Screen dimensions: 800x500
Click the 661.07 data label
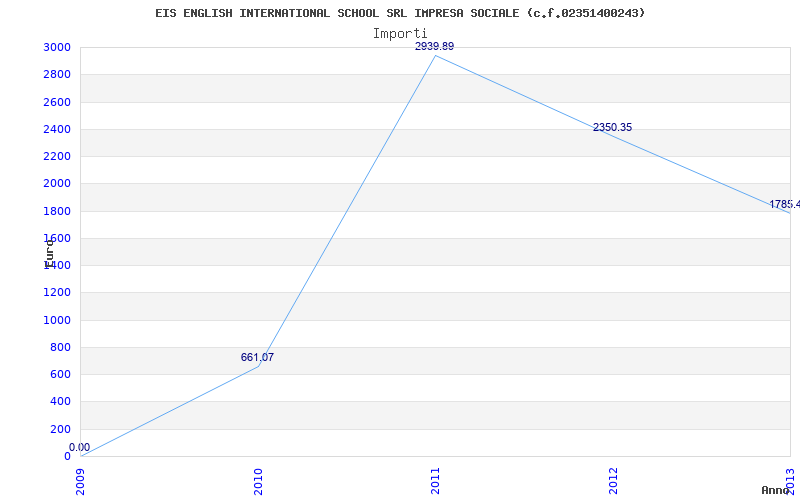257,358
